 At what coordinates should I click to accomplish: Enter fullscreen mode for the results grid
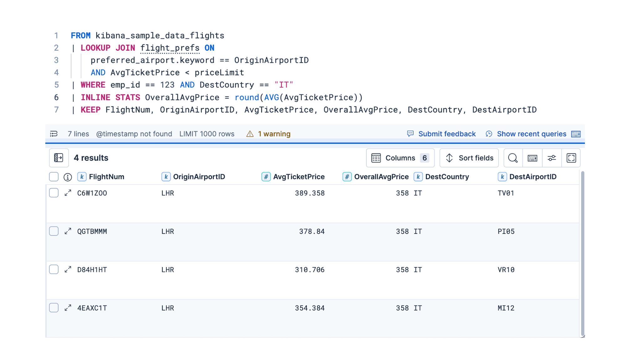(571, 158)
